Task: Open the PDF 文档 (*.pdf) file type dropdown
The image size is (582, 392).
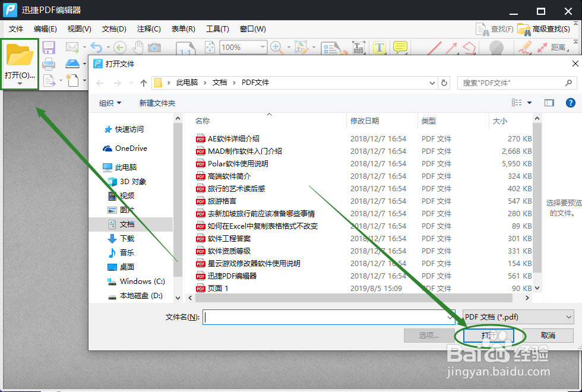Action: (518, 317)
